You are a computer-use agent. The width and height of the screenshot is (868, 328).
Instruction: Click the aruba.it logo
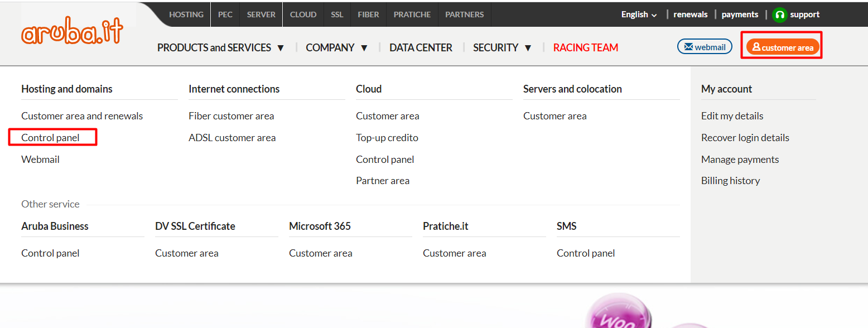click(72, 33)
